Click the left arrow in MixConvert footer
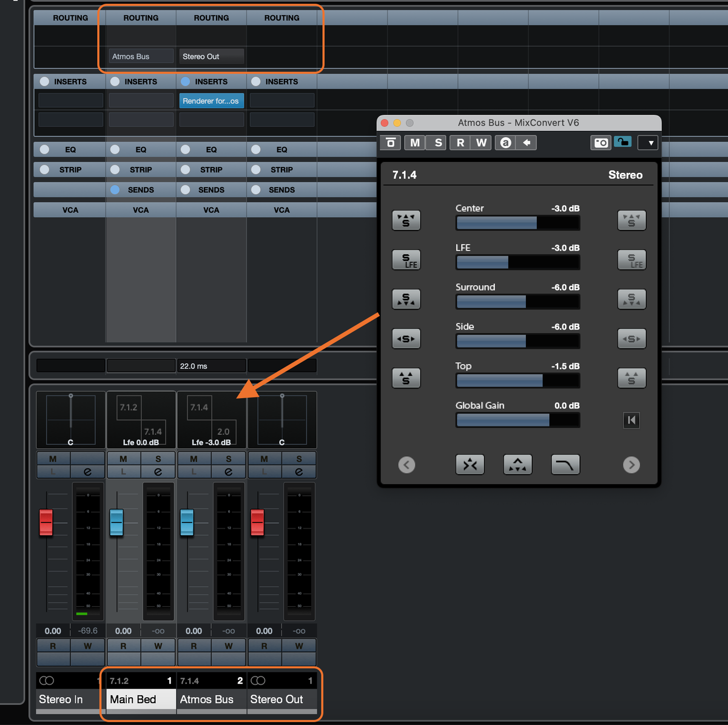 pos(406,465)
